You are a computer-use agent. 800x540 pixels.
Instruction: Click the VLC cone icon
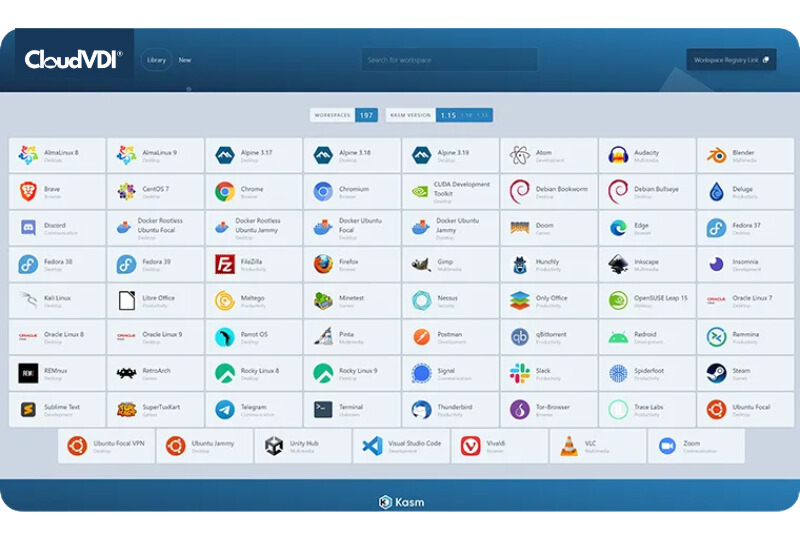(x=569, y=446)
